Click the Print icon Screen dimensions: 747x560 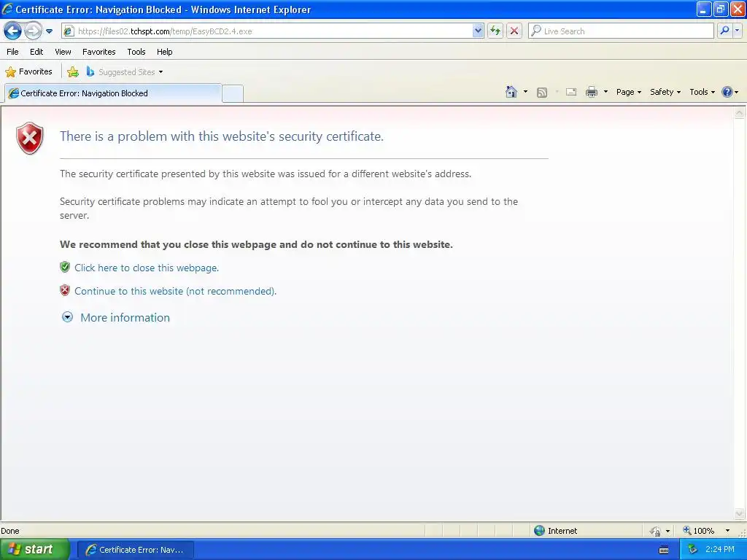tap(591, 92)
